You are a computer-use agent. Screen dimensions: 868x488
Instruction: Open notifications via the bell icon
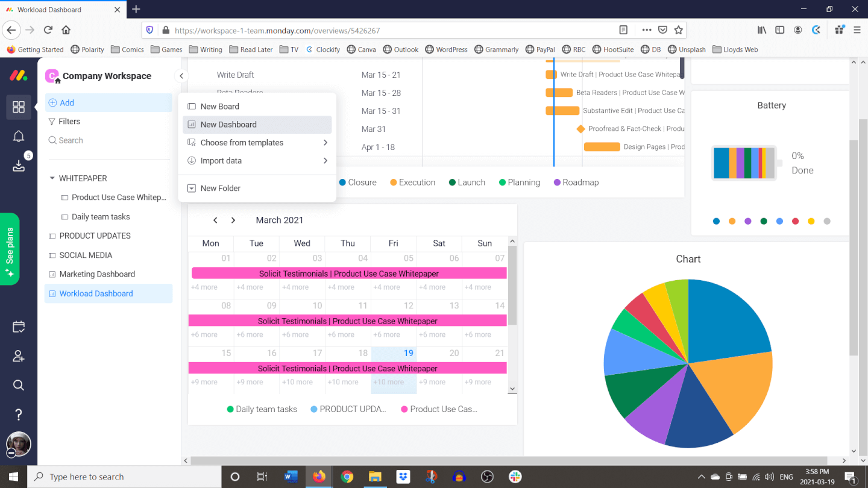[x=19, y=136]
